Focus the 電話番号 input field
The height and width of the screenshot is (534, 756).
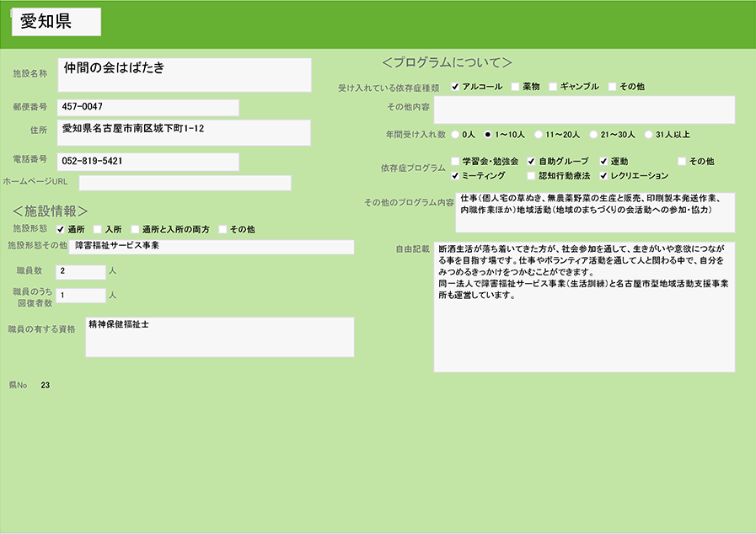pyautogui.click(x=147, y=161)
